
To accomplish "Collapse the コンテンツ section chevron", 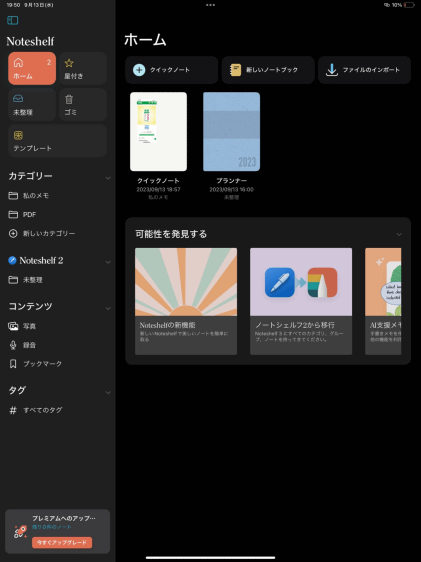I will (x=108, y=308).
